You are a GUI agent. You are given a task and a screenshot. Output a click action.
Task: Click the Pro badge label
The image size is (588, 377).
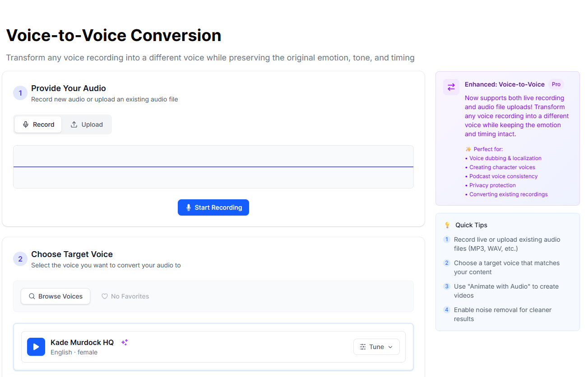(x=556, y=84)
